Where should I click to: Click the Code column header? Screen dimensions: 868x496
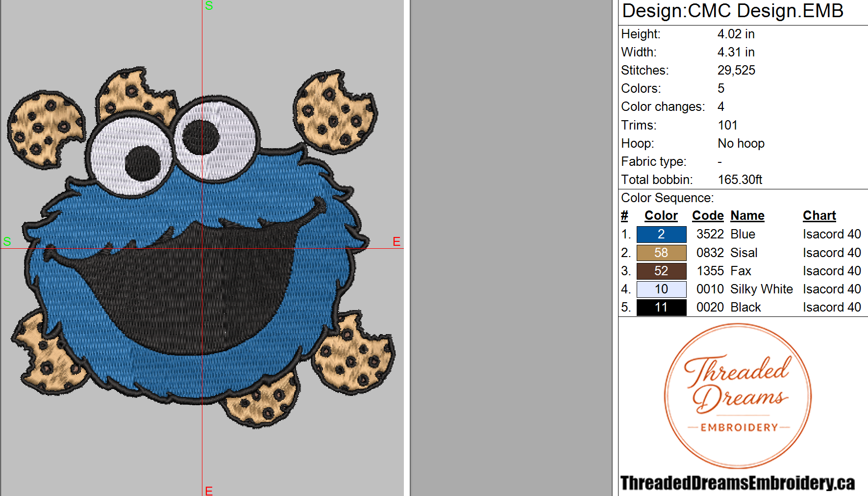coord(708,215)
